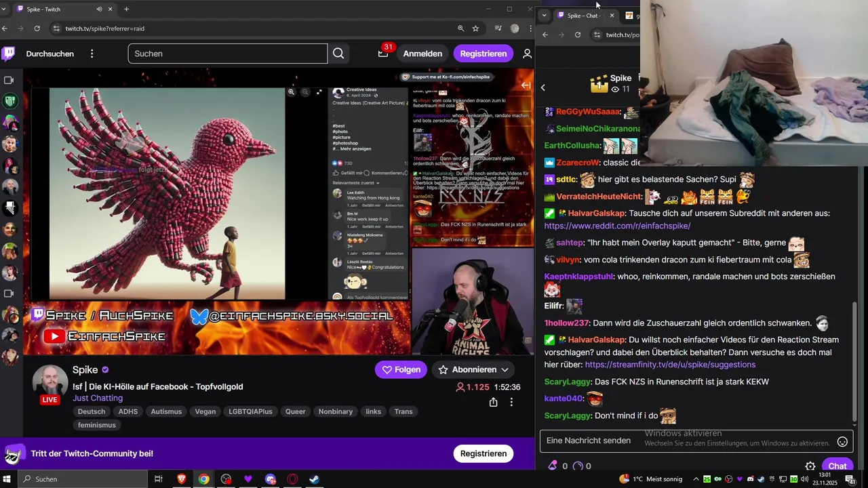This screenshot has height=488, width=868.
Task: Bookmark this page with the star icon
Action: tap(475, 28)
